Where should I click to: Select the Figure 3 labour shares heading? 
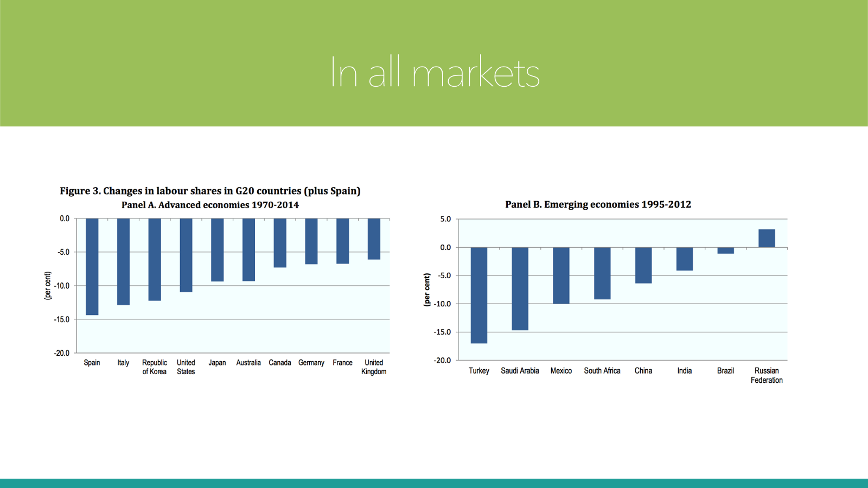coord(210,191)
